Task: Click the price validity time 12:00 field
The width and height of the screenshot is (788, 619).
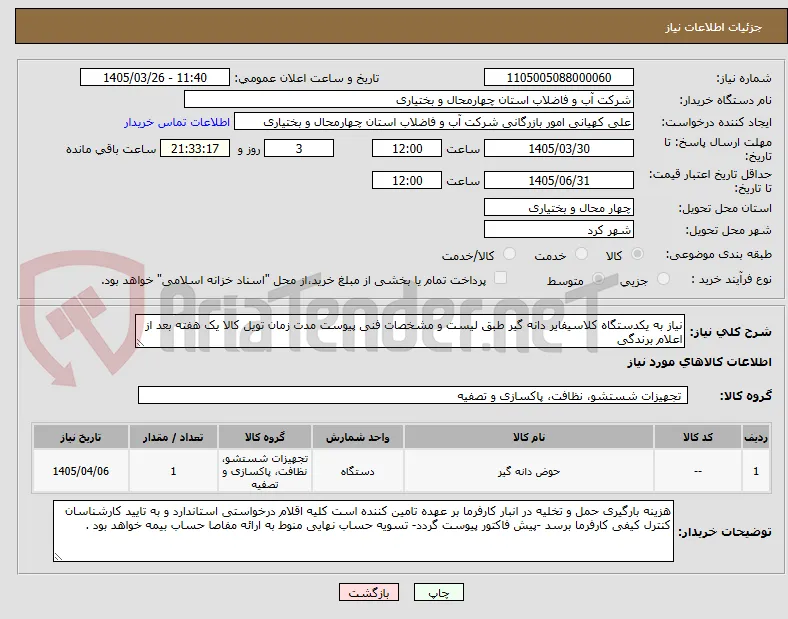Action: pos(407,180)
